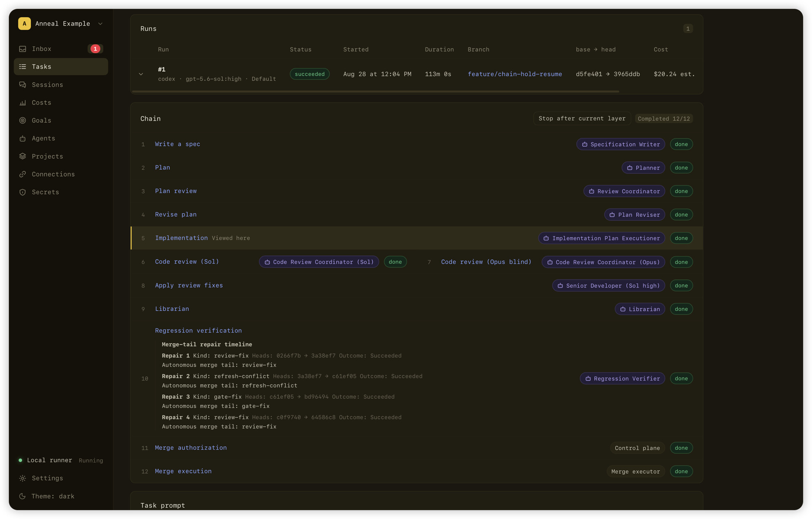
Task: Click the robot icon in Librarian badge
Action: [623, 309]
